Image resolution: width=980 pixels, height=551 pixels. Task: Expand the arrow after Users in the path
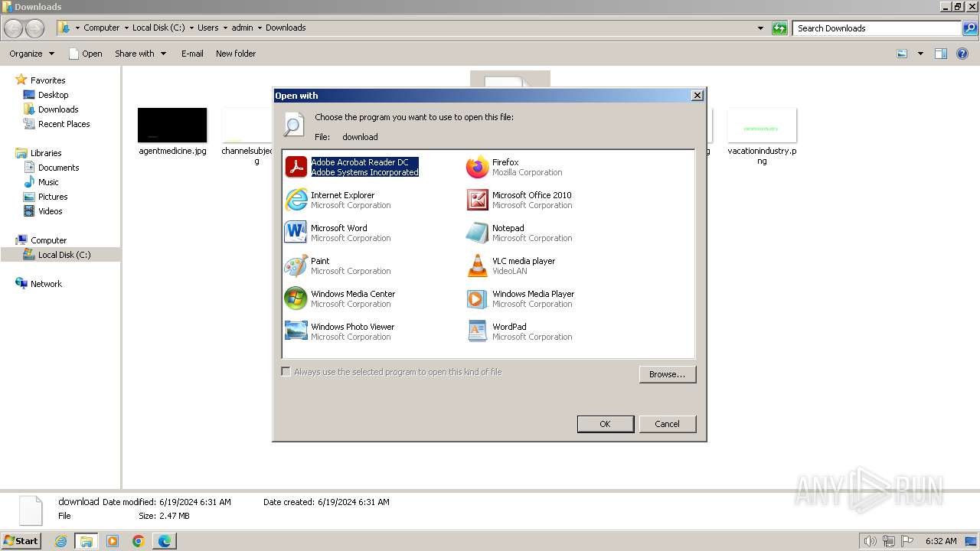tap(225, 28)
